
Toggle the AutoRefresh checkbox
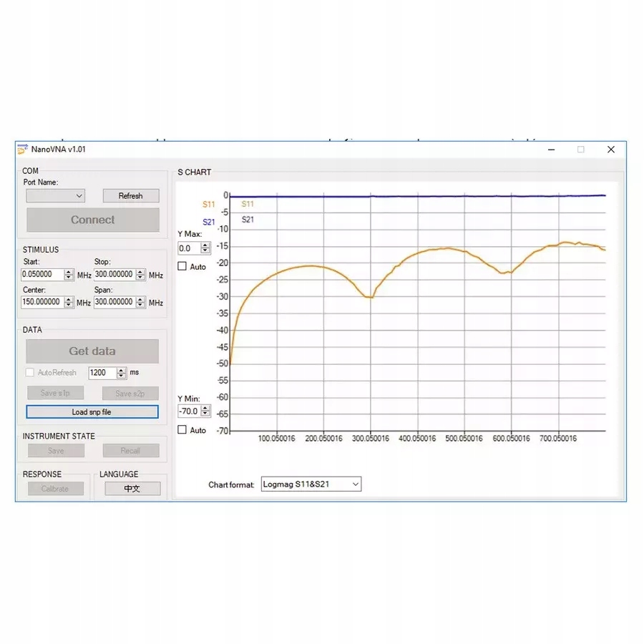point(29,373)
